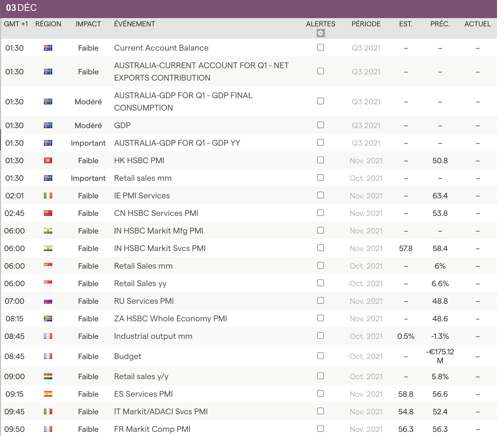Viewport: 504px width, 436px height.
Task: Toggle alert for ES Services PMI
Action: pyautogui.click(x=321, y=393)
